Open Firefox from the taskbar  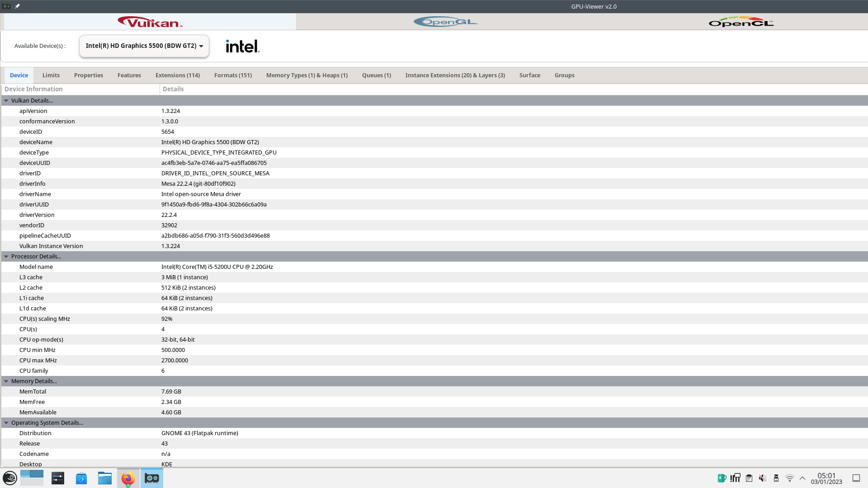tap(128, 478)
